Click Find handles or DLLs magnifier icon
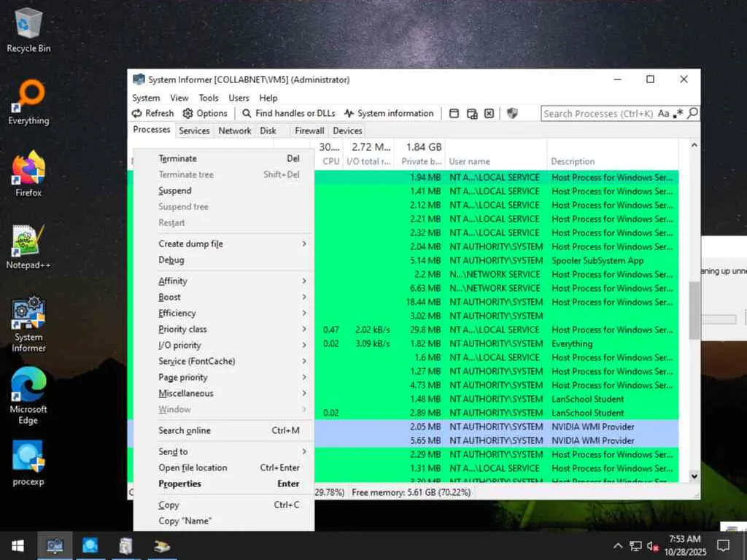 pyautogui.click(x=247, y=113)
